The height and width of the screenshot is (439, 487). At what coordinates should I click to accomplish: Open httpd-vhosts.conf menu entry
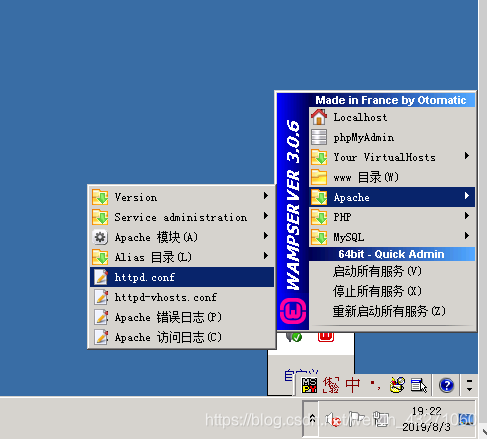click(182, 297)
